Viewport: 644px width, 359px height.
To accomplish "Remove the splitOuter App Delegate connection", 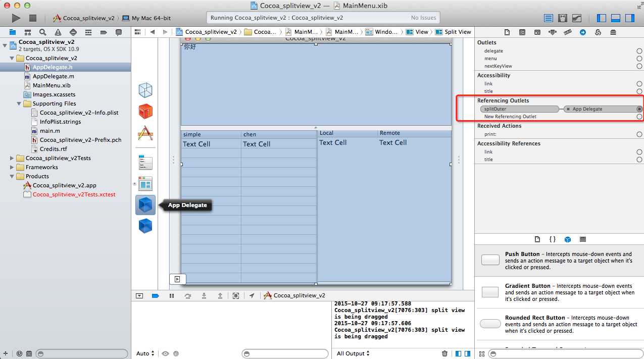I will [568, 109].
